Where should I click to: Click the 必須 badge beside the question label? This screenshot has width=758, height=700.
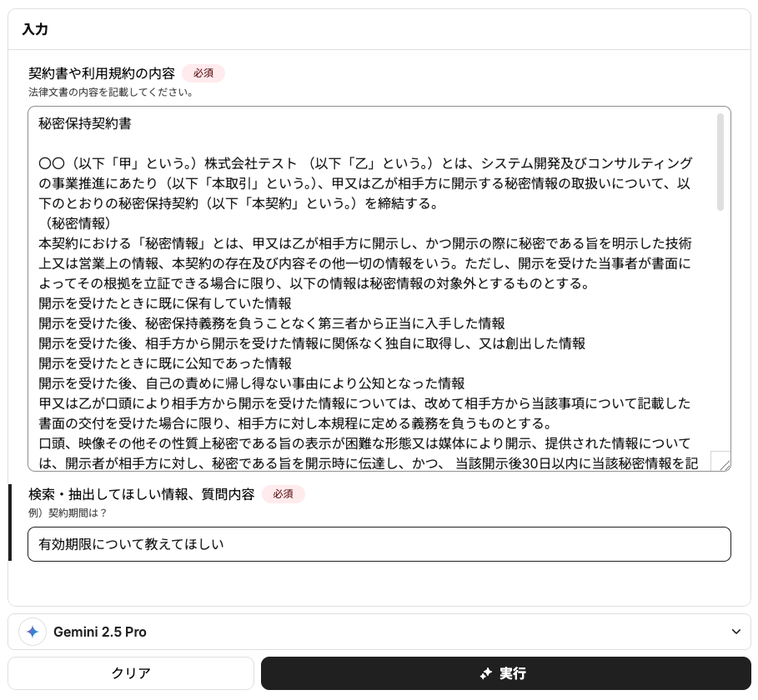pos(284,494)
